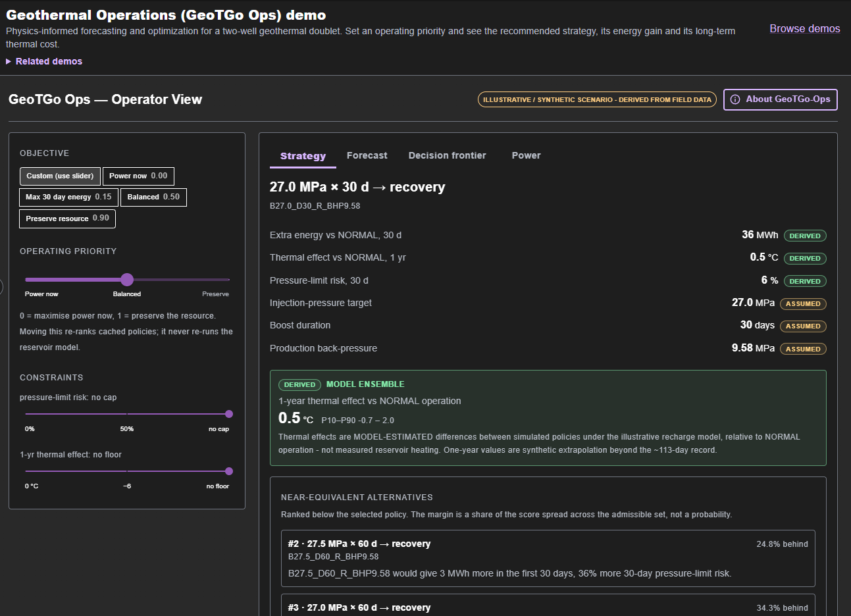Open the Browse demos link
Screen dimensions: 851x616
(805, 28)
